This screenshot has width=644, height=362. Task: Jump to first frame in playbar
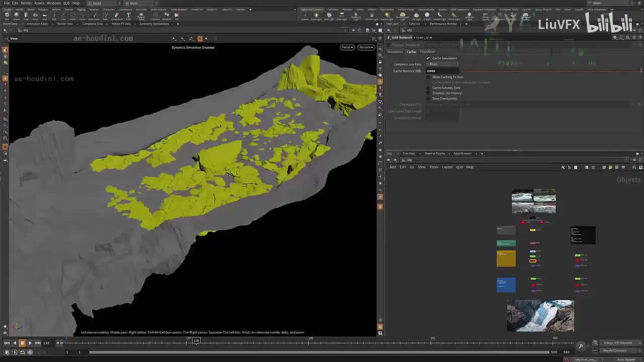tap(7, 343)
